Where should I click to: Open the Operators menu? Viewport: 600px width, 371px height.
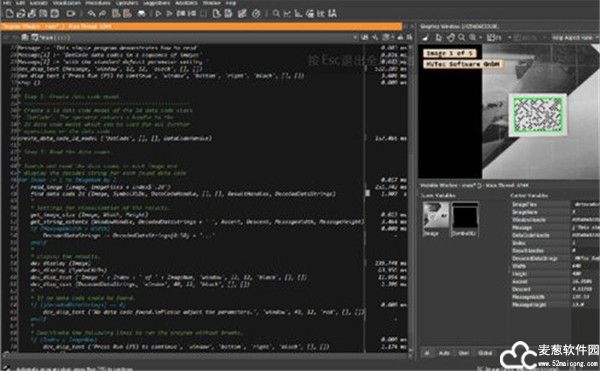127,3
